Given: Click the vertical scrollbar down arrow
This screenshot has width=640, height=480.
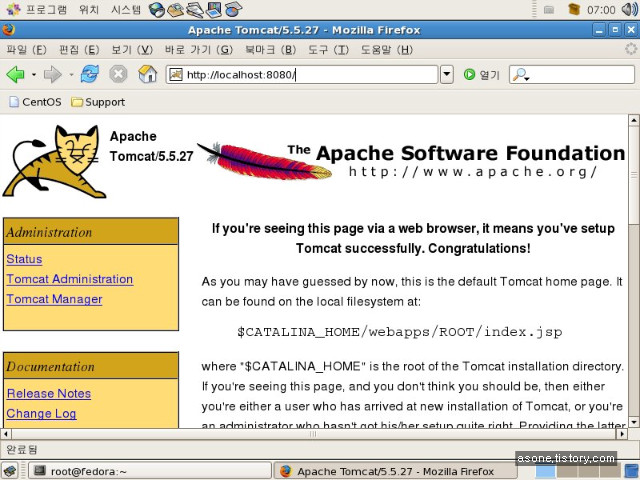Looking at the screenshot, I should pyautogui.click(x=633, y=422).
